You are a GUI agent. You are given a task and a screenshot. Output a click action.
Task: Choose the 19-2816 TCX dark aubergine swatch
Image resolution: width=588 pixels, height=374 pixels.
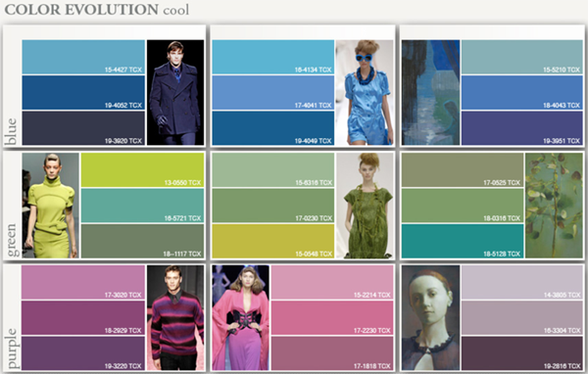[522, 353]
